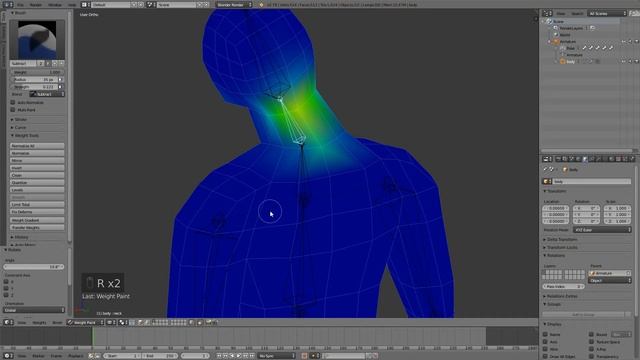Viewport: 640px width, 360px height.
Task: Adjust the brush Radius slider
Action: coord(35,80)
